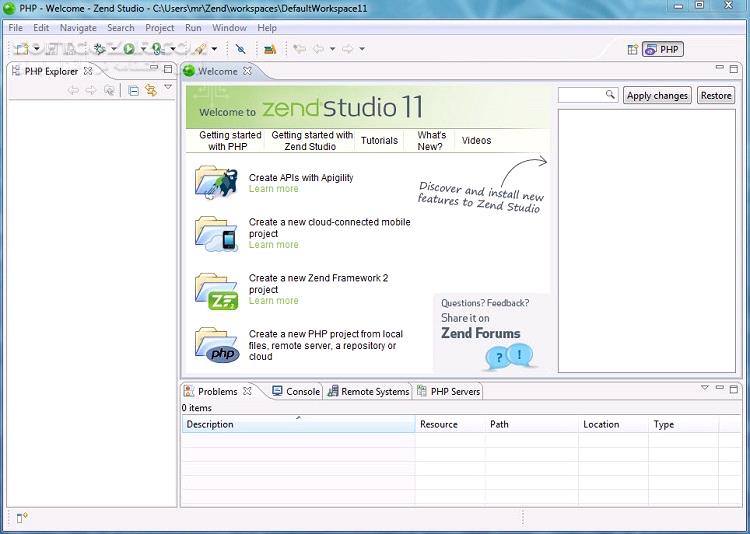Image resolution: width=750 pixels, height=534 pixels.
Task: Open the File menu
Action: [15, 28]
